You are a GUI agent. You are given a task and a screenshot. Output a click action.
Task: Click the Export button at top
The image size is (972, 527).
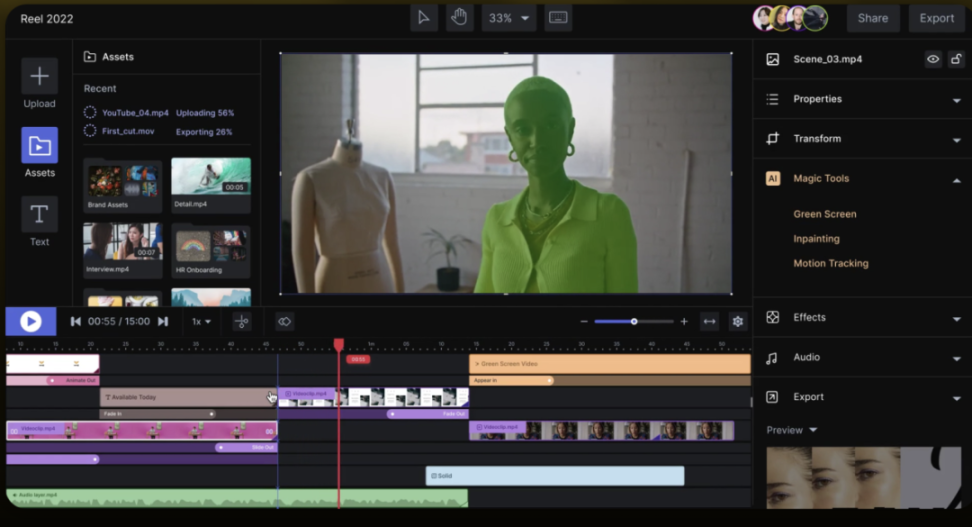coord(936,18)
